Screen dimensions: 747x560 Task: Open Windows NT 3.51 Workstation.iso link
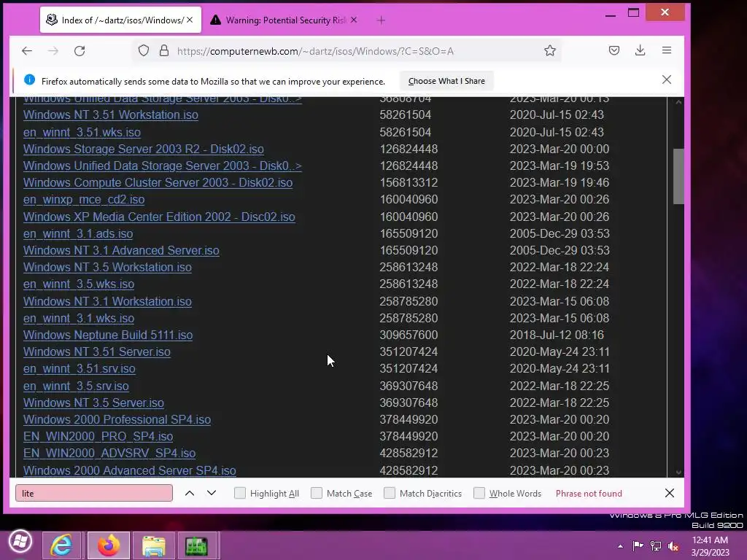click(111, 114)
